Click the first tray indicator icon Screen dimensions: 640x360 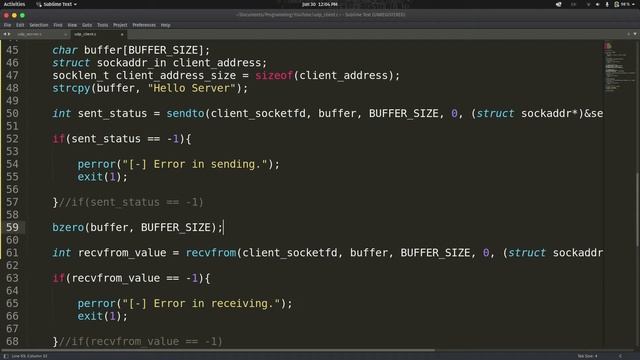point(558,4)
